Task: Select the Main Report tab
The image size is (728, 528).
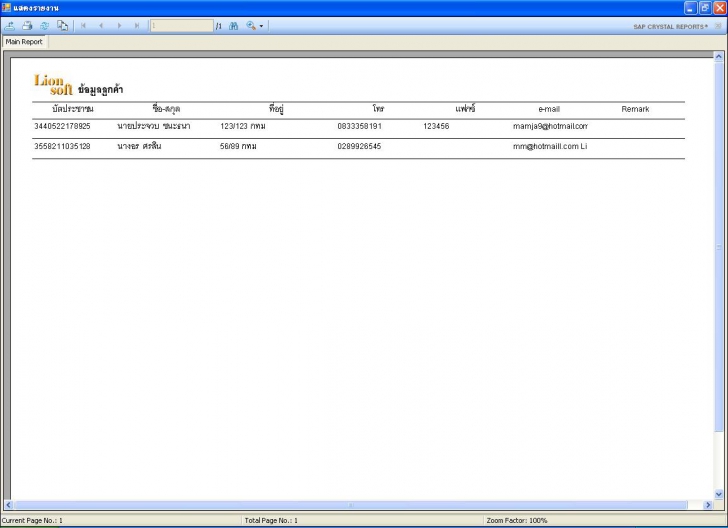Action: pyautogui.click(x=24, y=42)
